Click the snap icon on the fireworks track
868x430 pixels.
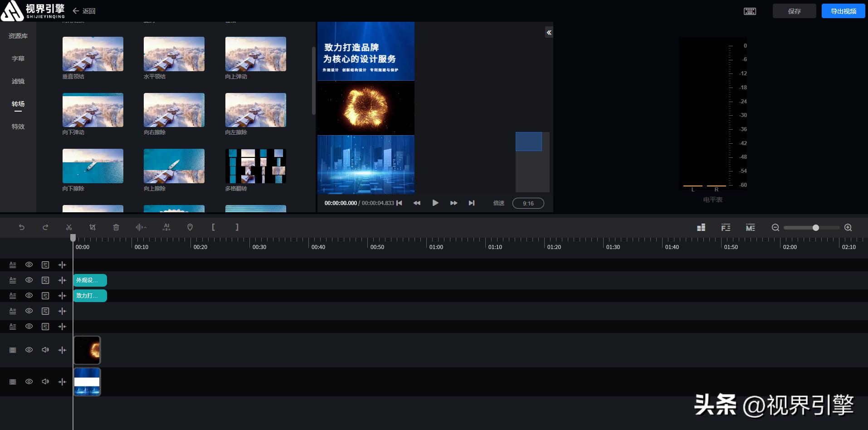[x=62, y=350]
